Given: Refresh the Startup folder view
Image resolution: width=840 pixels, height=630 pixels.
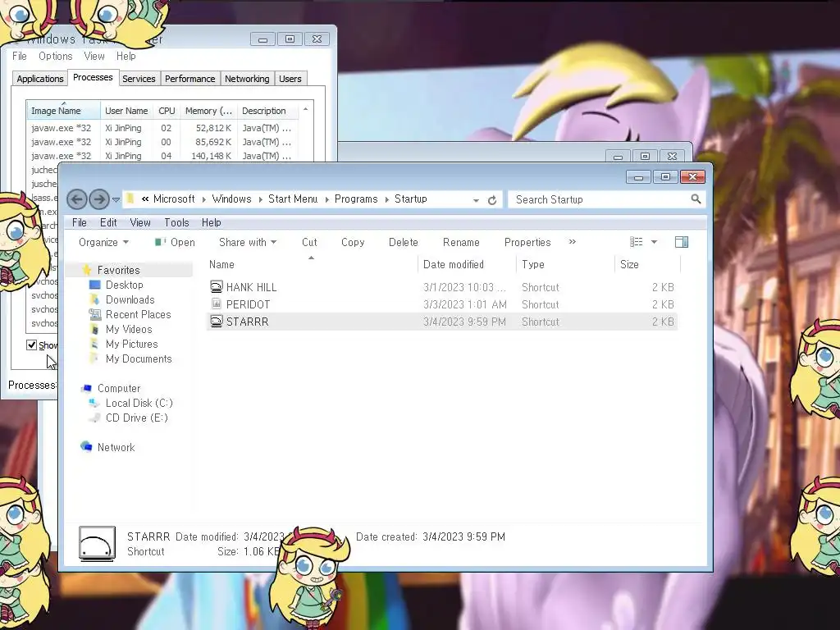Looking at the screenshot, I should click(492, 200).
